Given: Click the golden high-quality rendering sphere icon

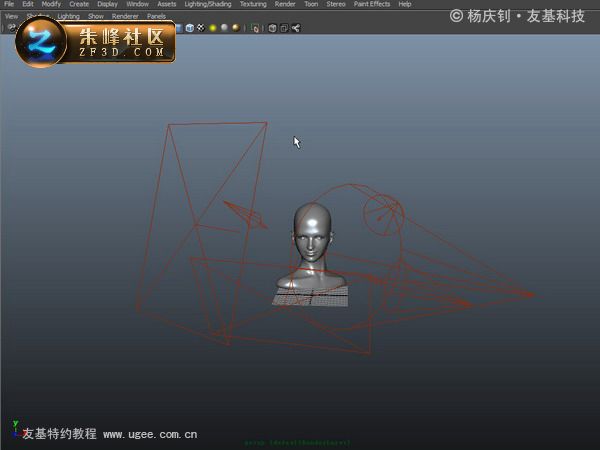Looking at the screenshot, I should 236,28.
